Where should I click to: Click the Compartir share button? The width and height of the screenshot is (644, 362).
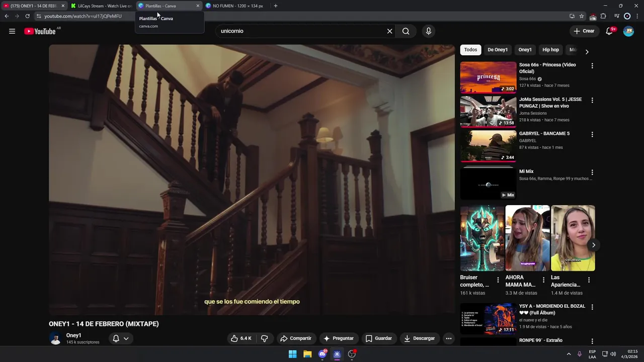(x=296, y=338)
